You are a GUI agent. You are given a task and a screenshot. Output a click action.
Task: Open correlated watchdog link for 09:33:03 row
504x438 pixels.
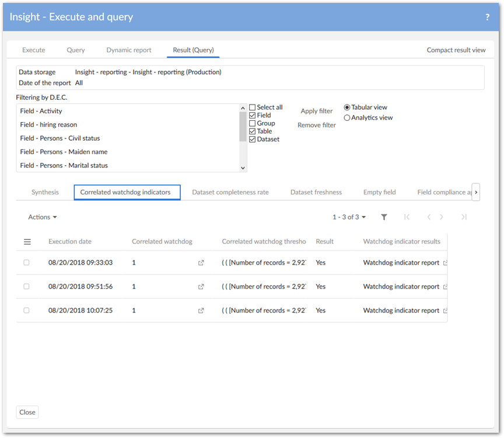click(201, 263)
